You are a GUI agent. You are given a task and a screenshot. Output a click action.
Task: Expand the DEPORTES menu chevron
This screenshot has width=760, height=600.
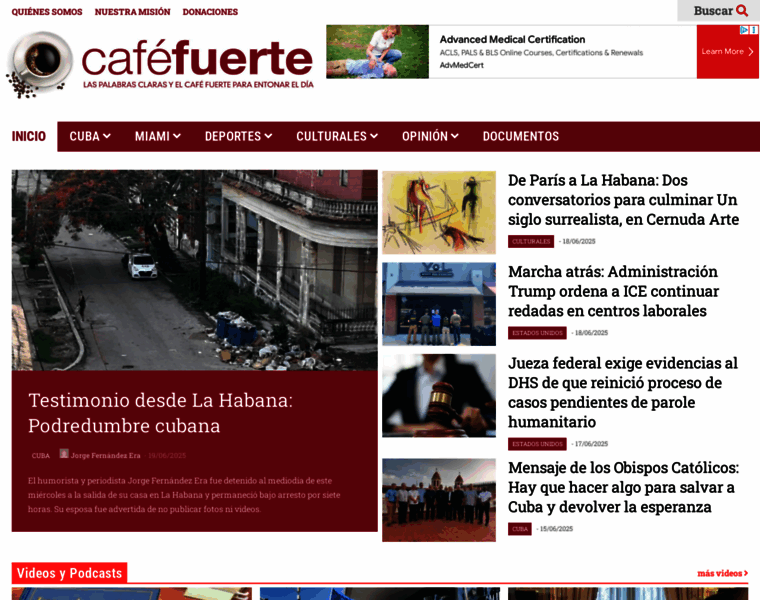coord(268,136)
